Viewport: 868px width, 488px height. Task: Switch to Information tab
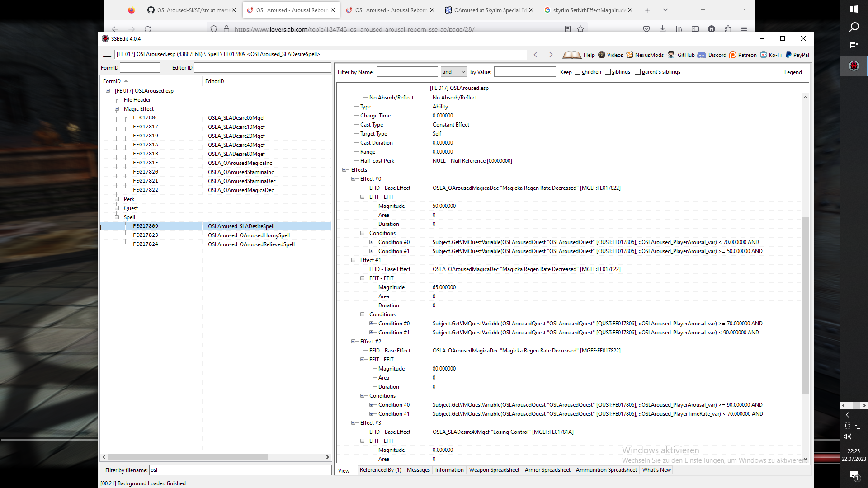pos(449,470)
